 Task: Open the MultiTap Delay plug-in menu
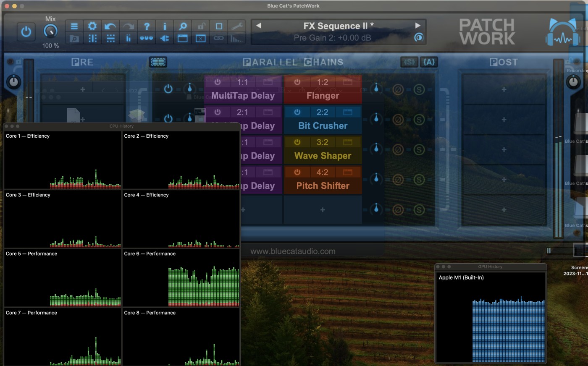pyautogui.click(x=243, y=96)
